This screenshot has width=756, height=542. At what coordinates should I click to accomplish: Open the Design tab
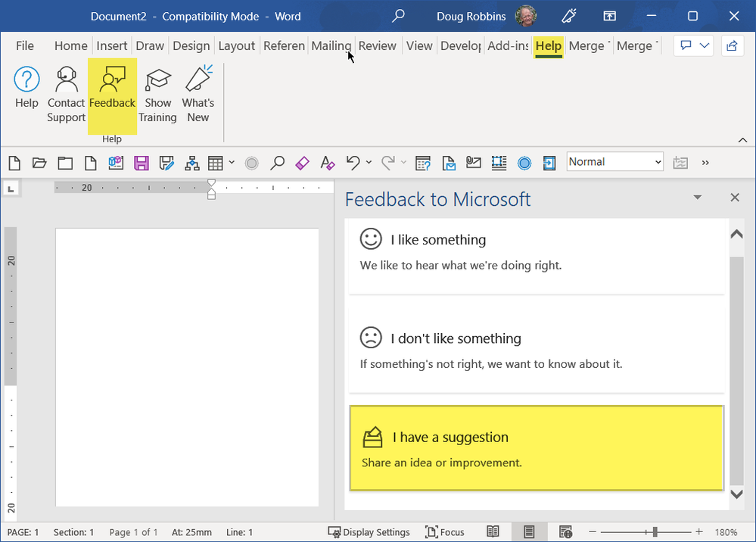point(191,46)
